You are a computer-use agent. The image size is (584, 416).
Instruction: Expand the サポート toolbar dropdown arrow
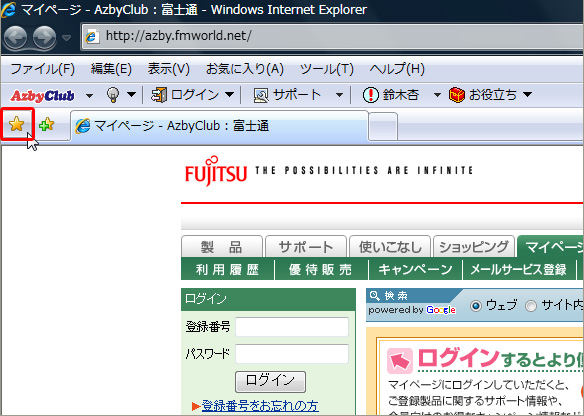click(x=339, y=95)
